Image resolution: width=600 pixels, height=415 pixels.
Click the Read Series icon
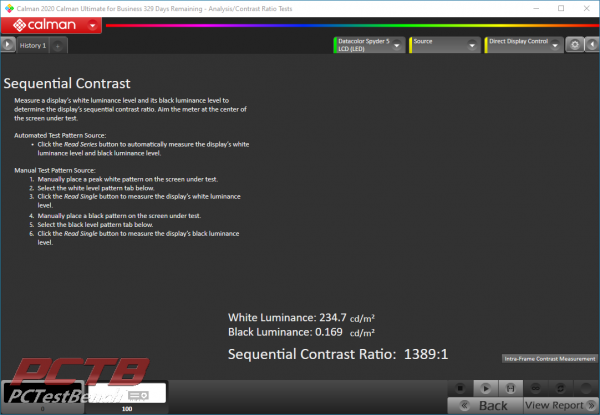pyautogui.click(x=509, y=386)
